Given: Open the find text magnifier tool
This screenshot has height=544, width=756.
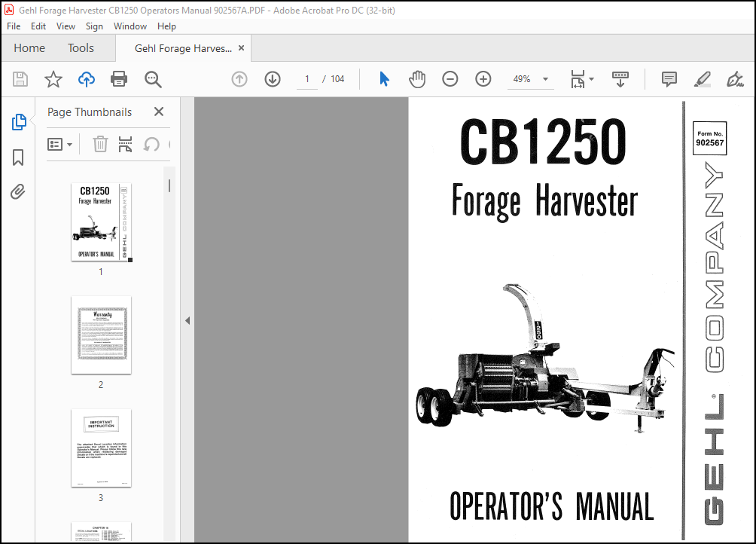Looking at the screenshot, I should 153,79.
